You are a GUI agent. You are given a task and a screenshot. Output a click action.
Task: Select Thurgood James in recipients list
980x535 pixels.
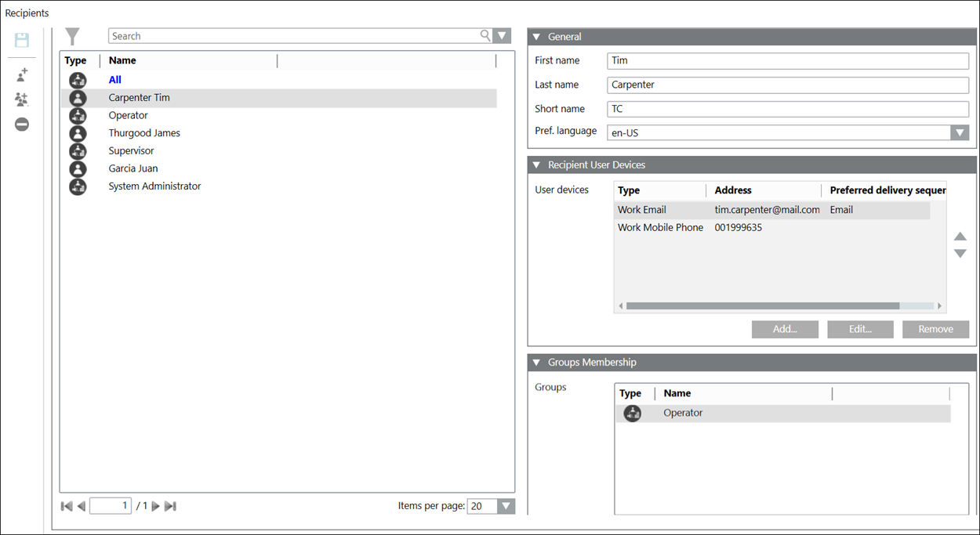coord(144,133)
